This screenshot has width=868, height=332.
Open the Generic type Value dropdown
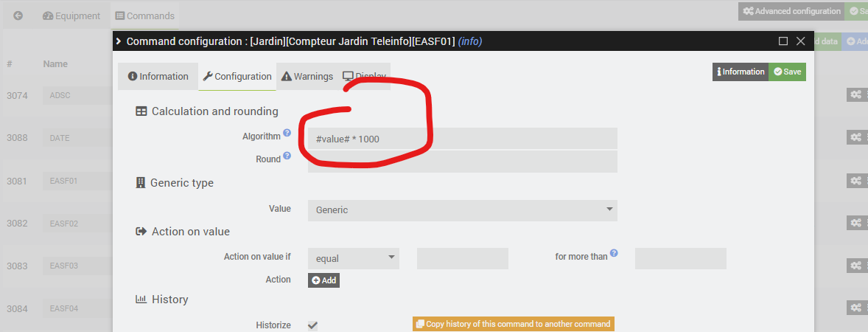pyautogui.click(x=462, y=210)
